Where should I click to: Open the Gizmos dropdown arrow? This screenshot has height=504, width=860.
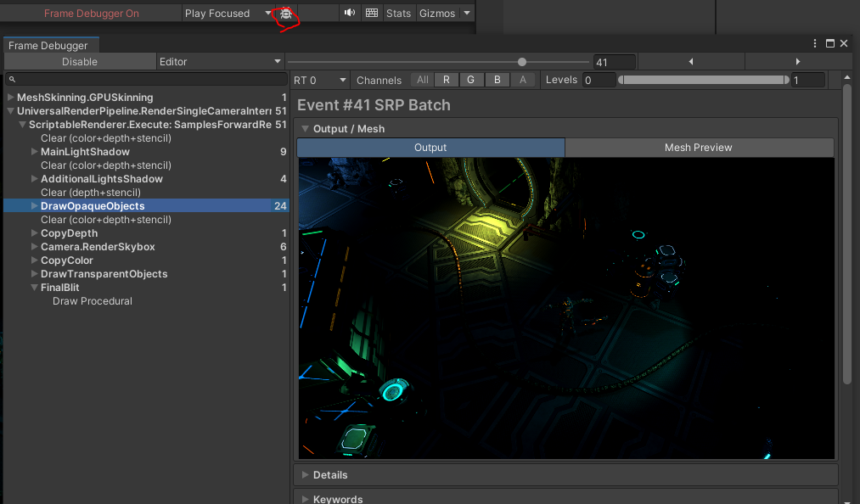point(467,13)
